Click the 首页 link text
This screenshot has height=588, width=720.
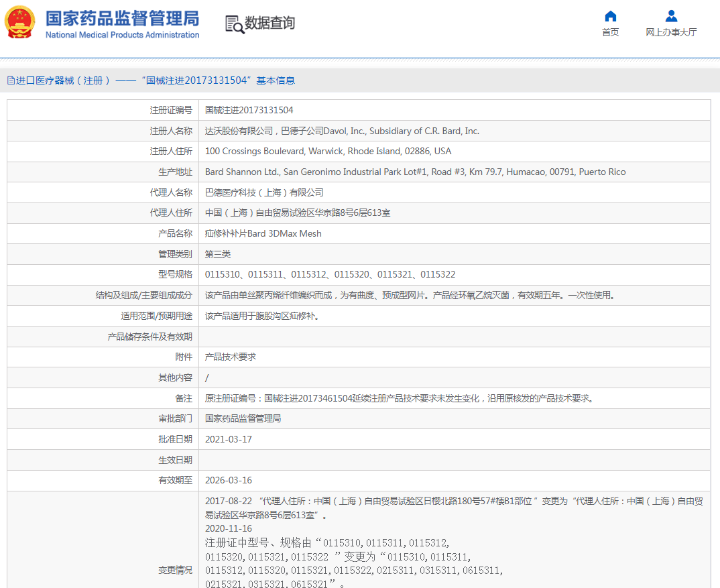[x=610, y=32]
